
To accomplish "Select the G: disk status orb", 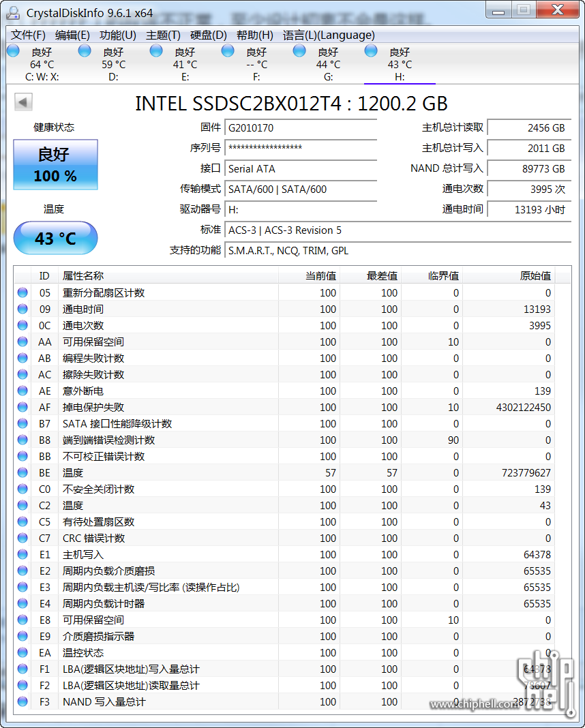I will click(299, 50).
